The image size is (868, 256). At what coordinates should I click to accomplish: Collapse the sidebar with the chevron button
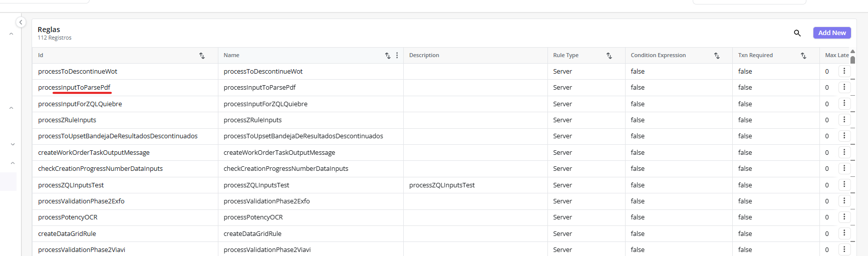coord(21,22)
